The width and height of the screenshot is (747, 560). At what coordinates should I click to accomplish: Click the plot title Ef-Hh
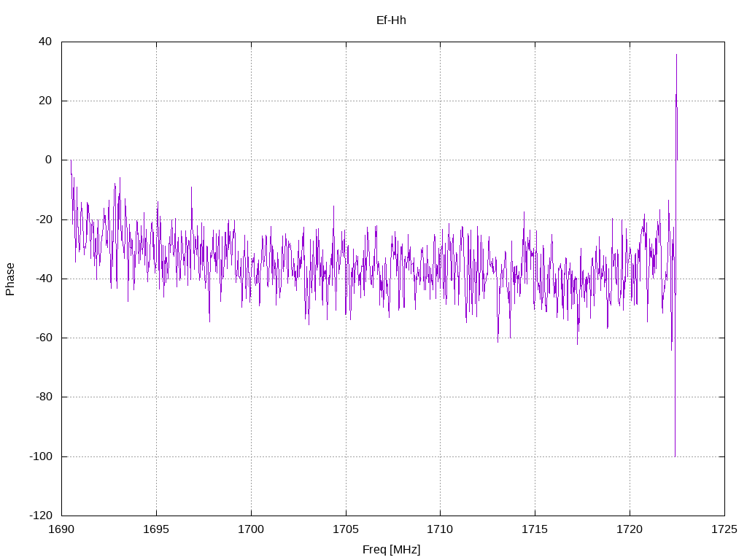click(391, 20)
